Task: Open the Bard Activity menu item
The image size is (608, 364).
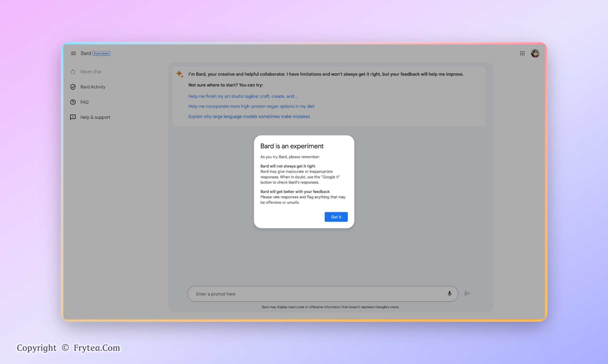Action: point(93,87)
